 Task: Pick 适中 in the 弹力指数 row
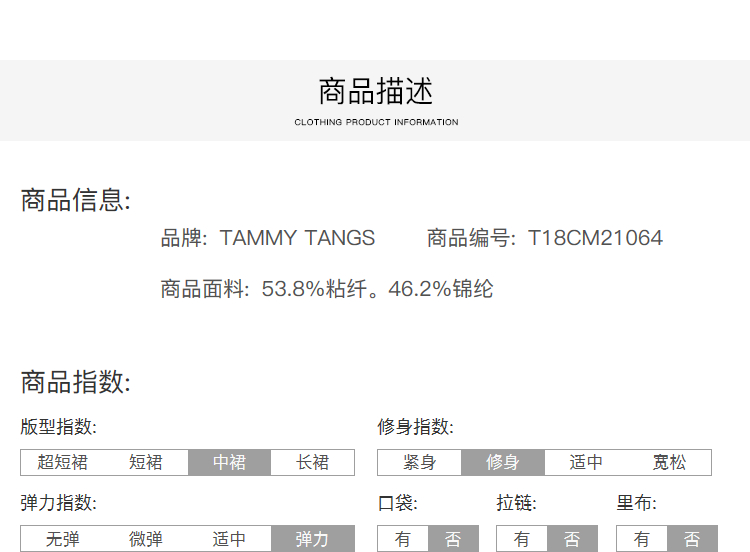click(229, 539)
